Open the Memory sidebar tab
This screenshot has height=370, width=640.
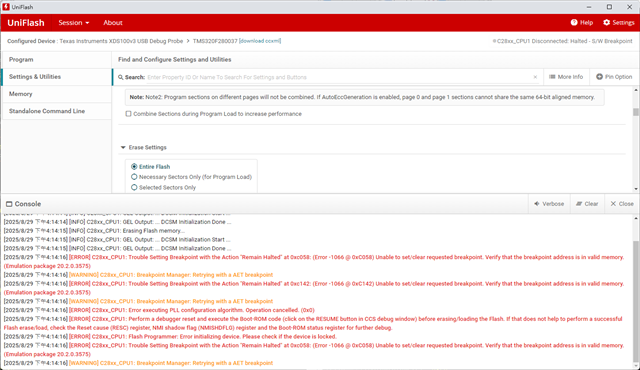click(57, 94)
